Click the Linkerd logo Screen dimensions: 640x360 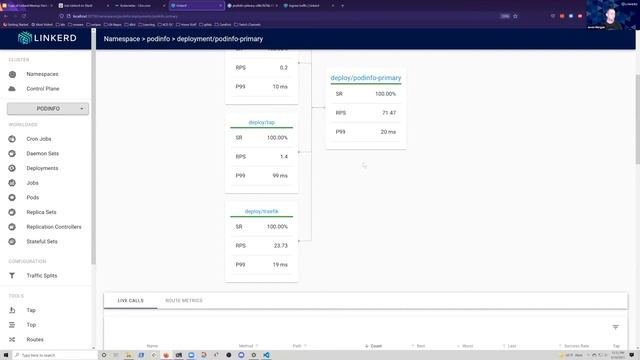47,38
